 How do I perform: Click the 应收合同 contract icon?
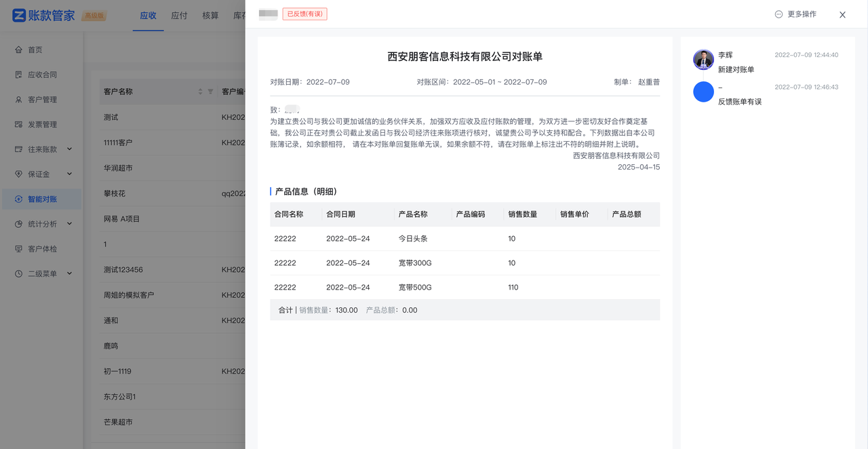[x=18, y=75]
